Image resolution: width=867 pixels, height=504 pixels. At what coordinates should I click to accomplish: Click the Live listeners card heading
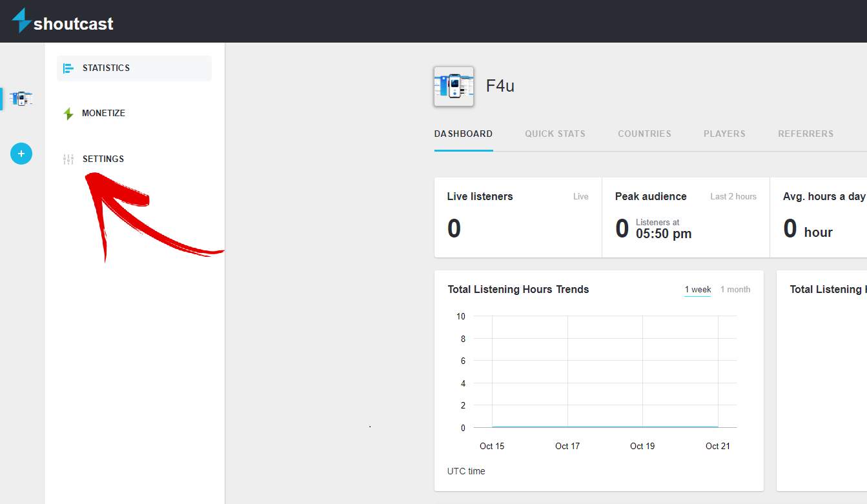coord(480,197)
